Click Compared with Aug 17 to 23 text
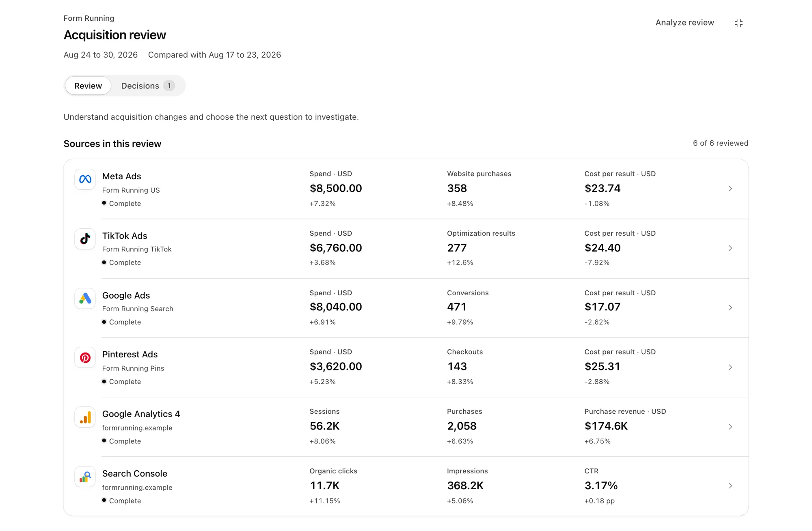 click(214, 55)
